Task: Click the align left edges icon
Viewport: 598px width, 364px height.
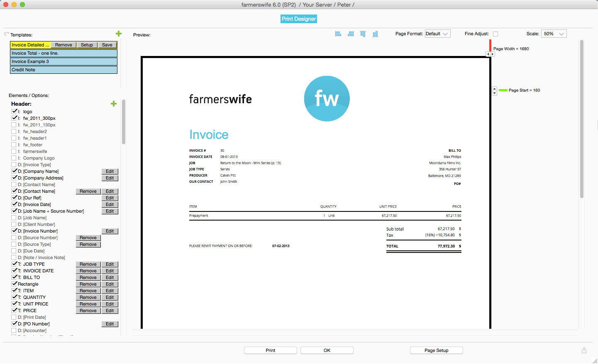Action: tap(338, 34)
